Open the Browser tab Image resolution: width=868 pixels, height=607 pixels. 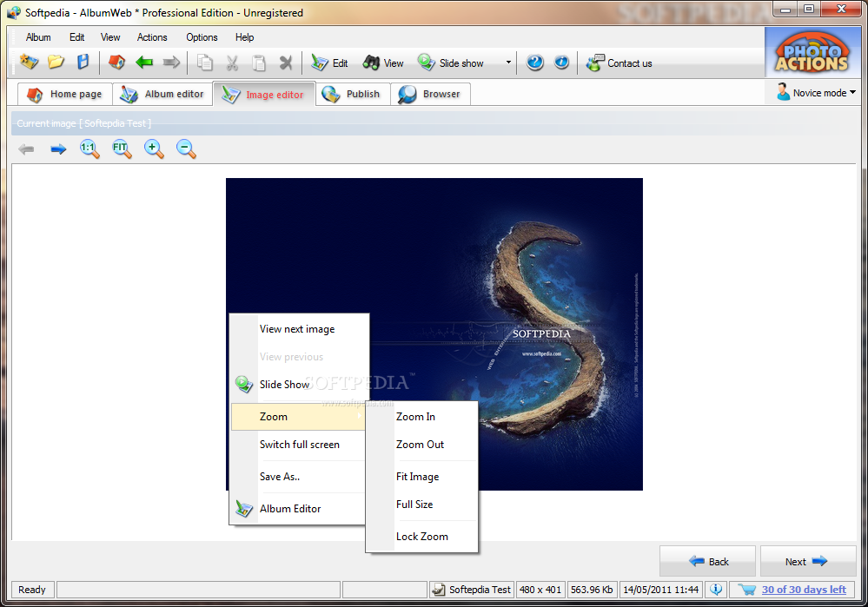point(430,94)
